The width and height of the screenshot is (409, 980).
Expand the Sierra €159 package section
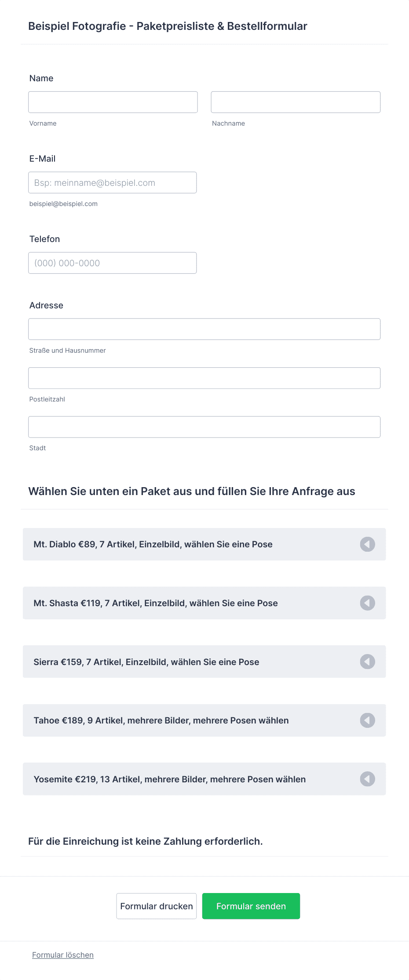pyautogui.click(x=204, y=662)
